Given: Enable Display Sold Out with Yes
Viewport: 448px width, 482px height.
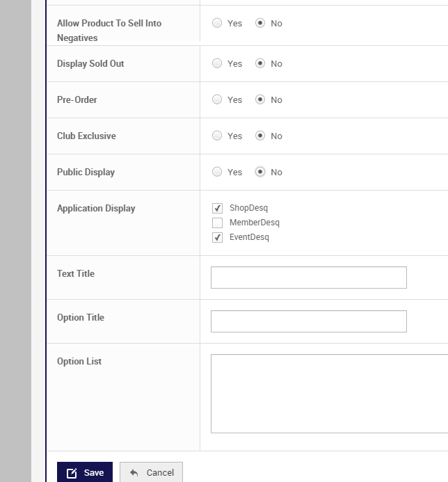Looking at the screenshot, I should 217,63.
